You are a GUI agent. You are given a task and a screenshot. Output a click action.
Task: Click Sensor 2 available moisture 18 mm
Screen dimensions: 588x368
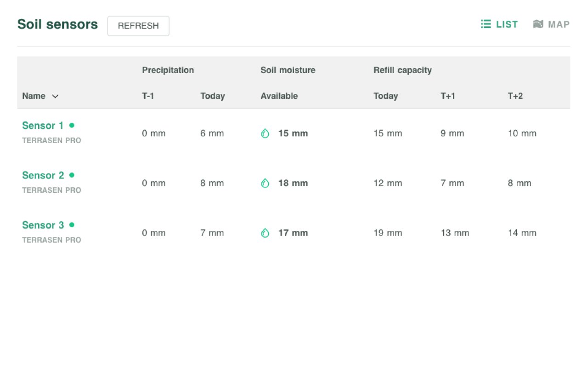coord(293,183)
